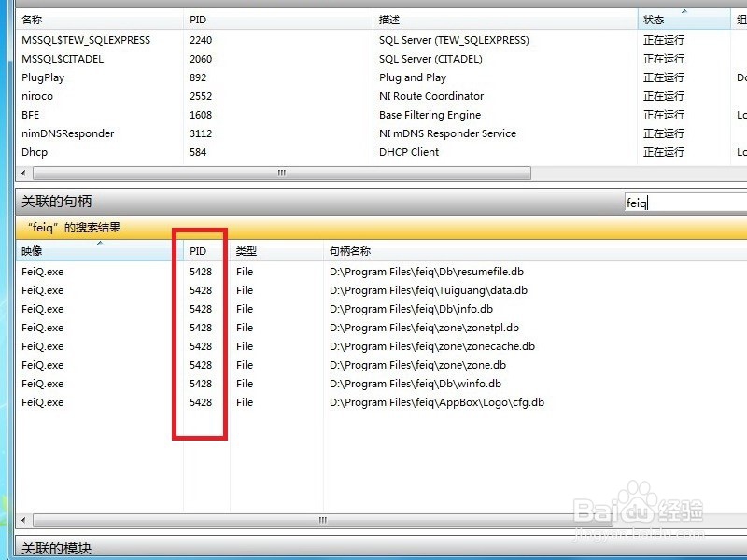Select the zone\zone.db handle path
Viewport: 747px width, 560px height.
click(x=417, y=365)
